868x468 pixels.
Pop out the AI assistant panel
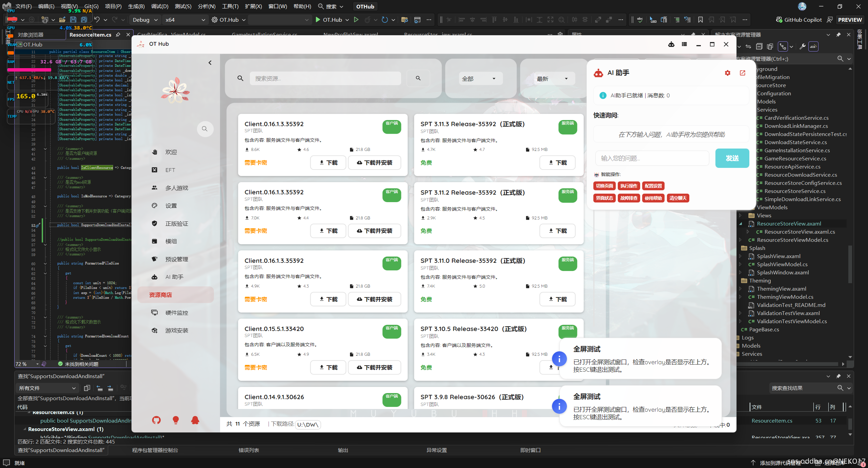743,73
